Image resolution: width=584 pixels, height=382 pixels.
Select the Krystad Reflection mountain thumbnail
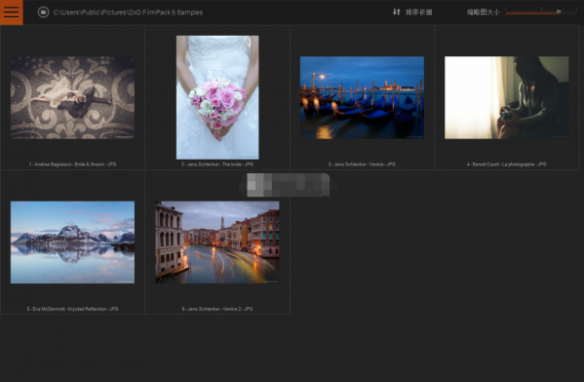[x=73, y=242]
